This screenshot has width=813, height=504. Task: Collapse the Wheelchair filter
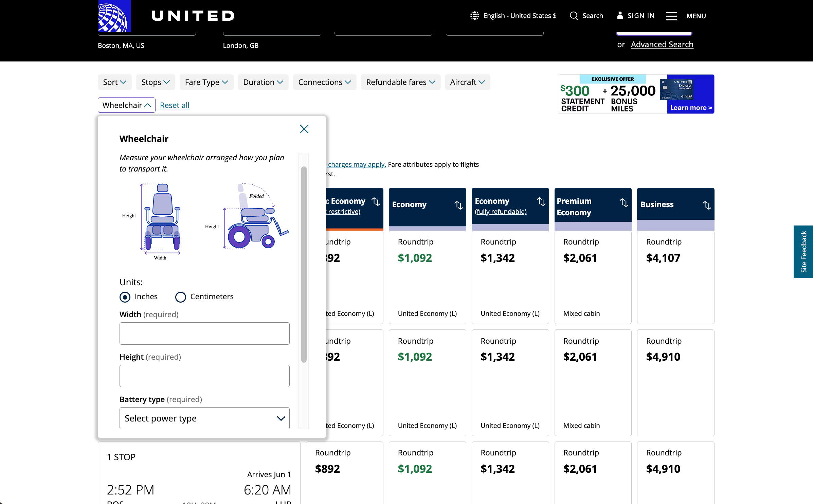pos(126,105)
